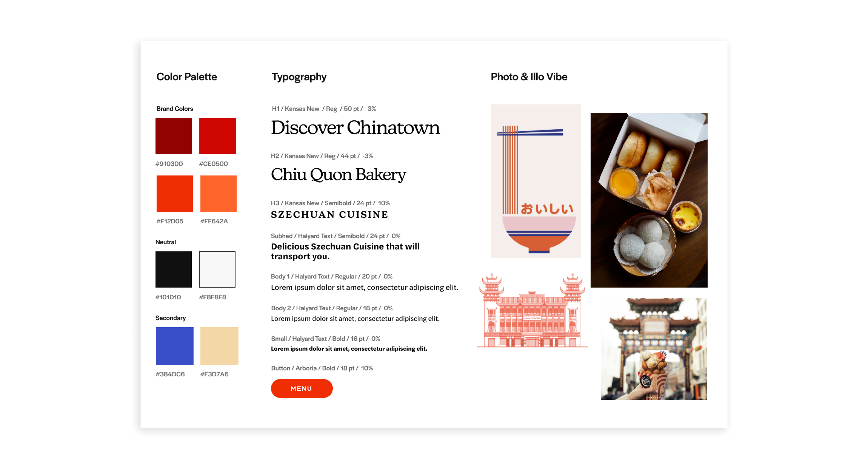
Task: Click the Chiu Quon Bakery heading
Action: (338, 175)
